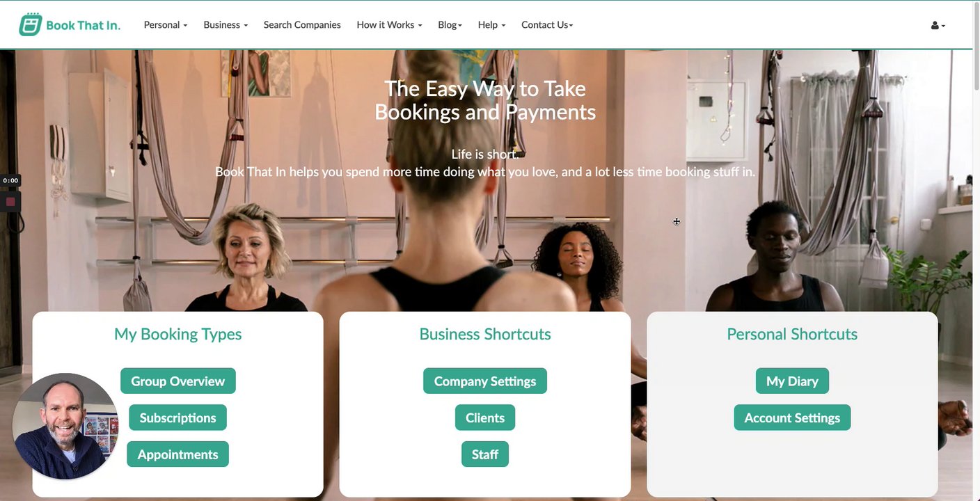980x501 pixels.
Task: Expand the Personal dropdown menu
Action: click(x=166, y=25)
